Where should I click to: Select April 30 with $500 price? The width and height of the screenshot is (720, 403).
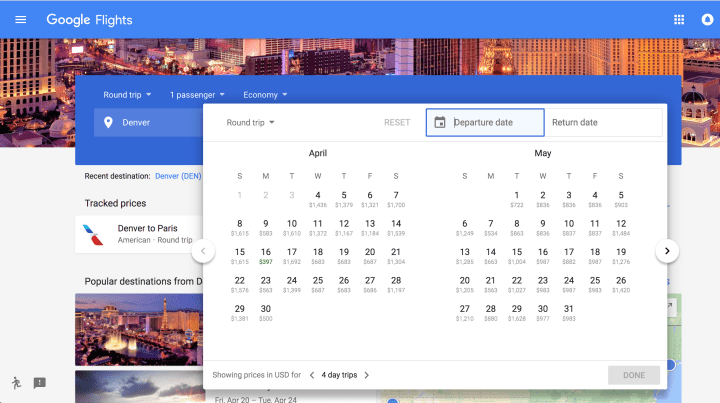(266, 313)
